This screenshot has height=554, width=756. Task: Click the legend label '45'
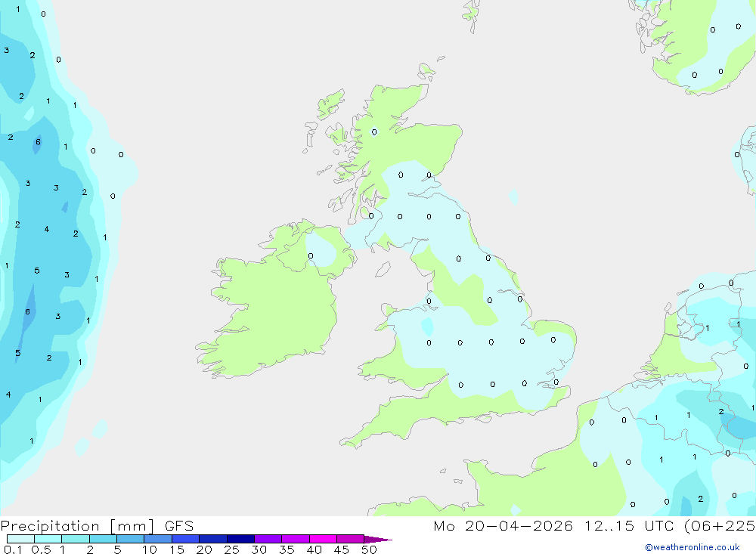coord(342,549)
